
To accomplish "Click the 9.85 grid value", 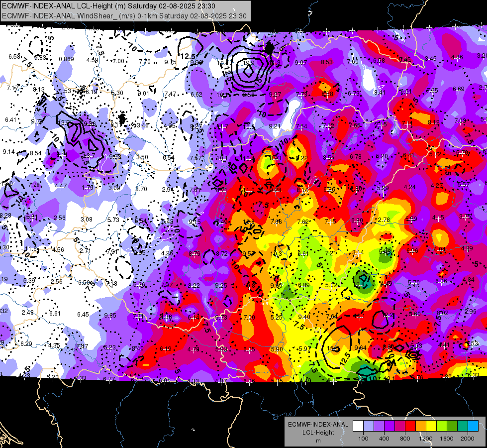I will (110, 315).
